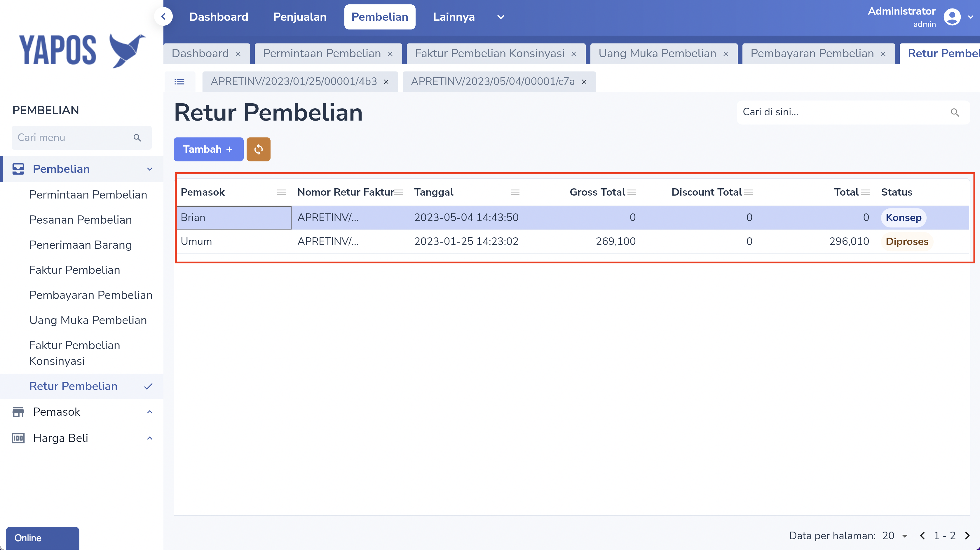
Task: Click the sidebar menu search magnifier icon
Action: 137,137
